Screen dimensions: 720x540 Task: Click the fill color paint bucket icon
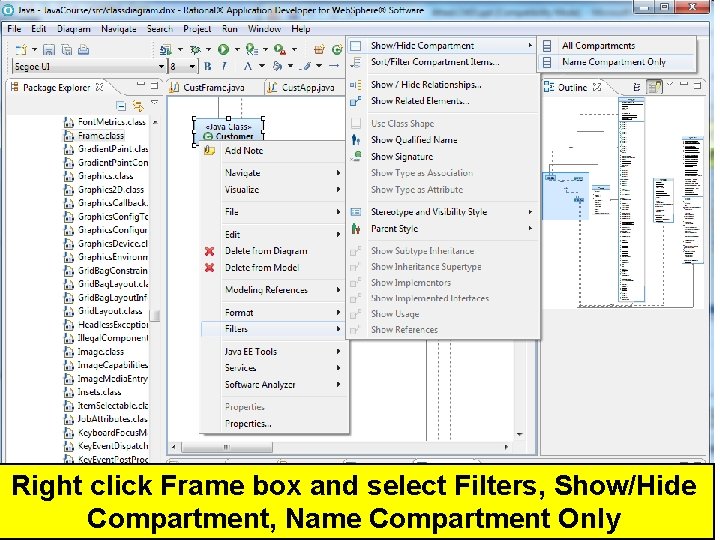[x=277, y=67]
